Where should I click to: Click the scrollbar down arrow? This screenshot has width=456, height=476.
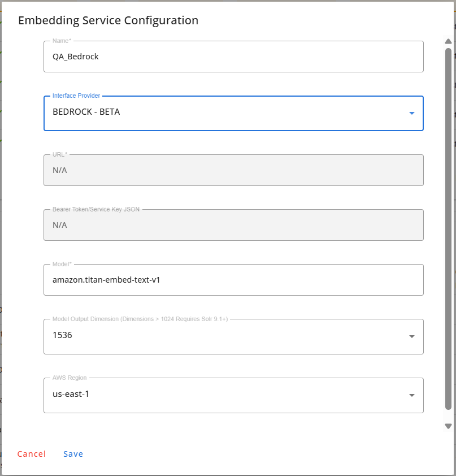448,426
